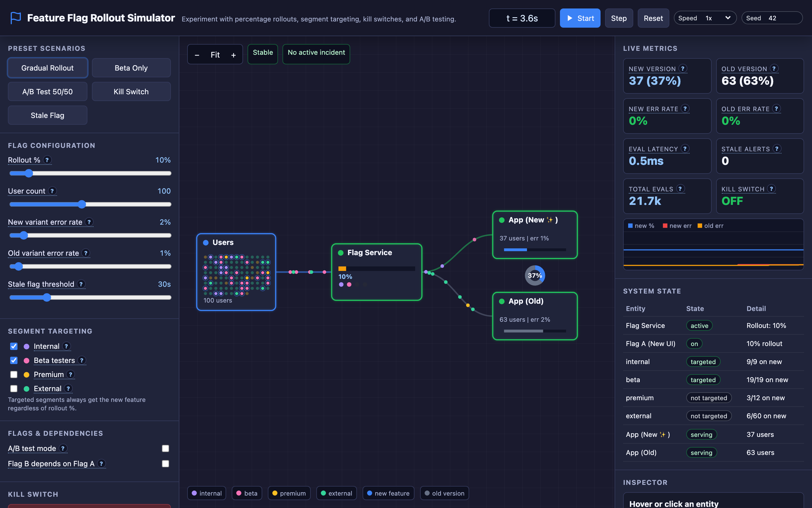Click the flag logo icon in the header
The image size is (812, 508).
coord(16,18)
